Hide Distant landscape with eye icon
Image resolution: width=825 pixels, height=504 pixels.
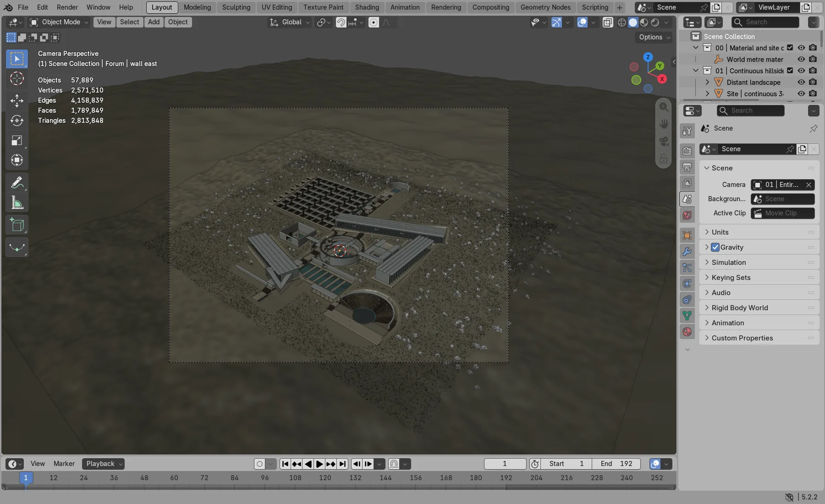pos(801,82)
